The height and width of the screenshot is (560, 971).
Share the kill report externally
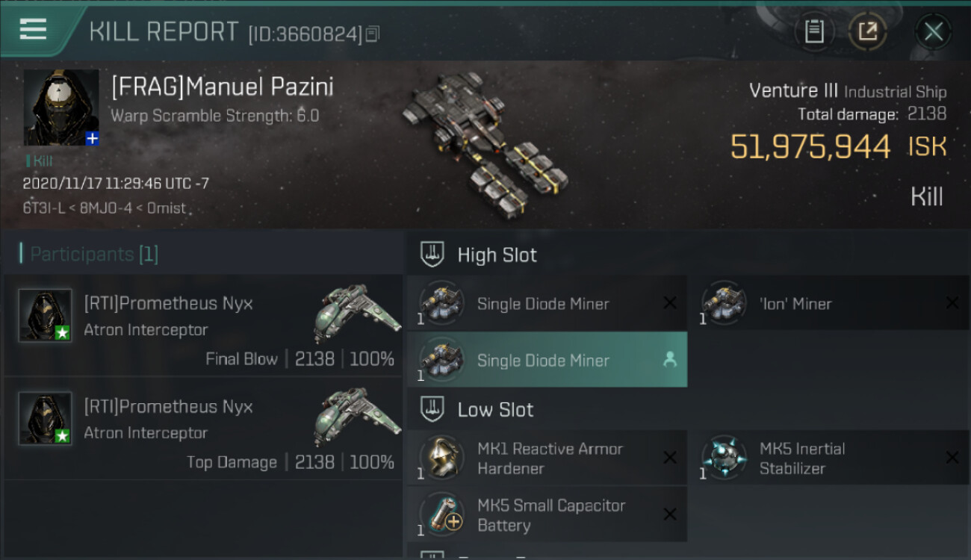click(867, 31)
